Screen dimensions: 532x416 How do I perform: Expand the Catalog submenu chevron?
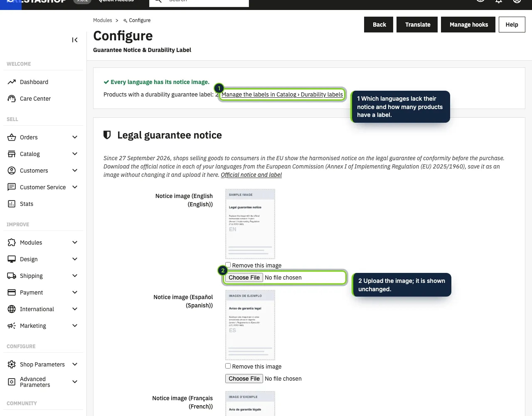point(75,154)
